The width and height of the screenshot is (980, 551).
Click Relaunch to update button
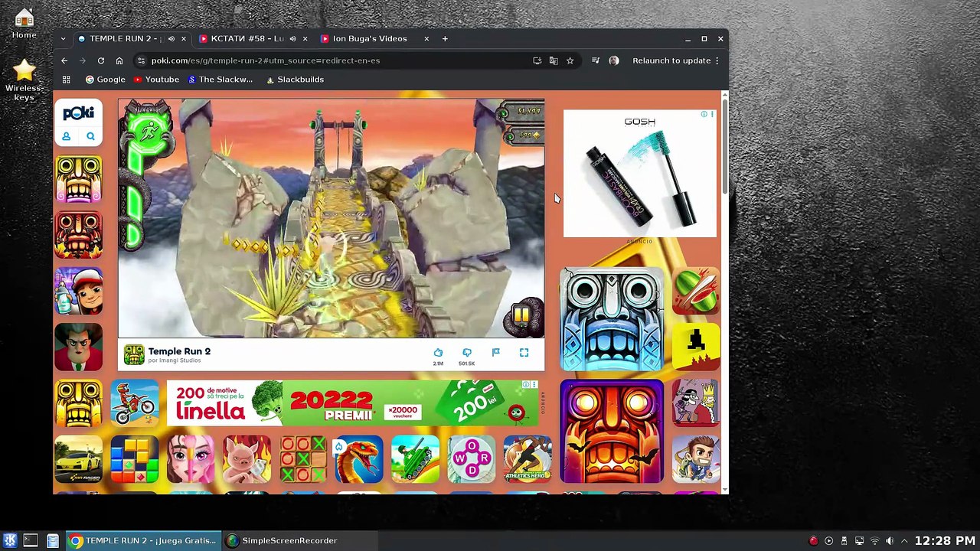(671, 60)
